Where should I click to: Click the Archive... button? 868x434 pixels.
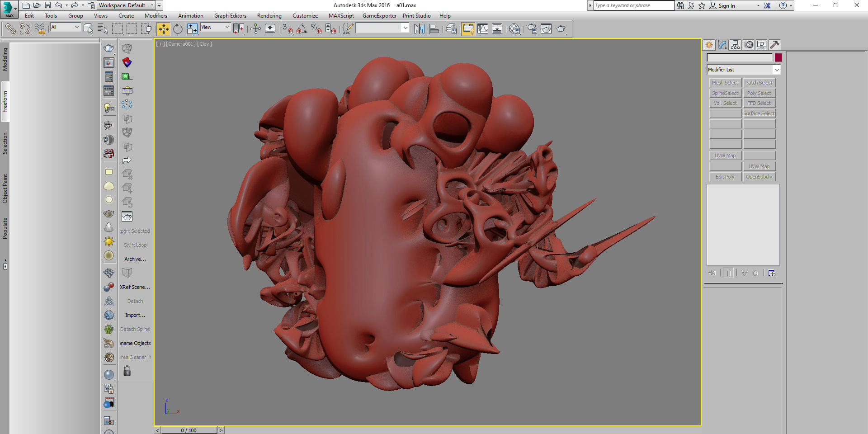pyautogui.click(x=135, y=259)
